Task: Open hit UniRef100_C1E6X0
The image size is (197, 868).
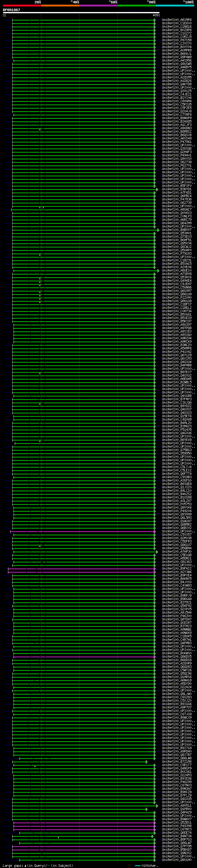Action: coord(177,23)
